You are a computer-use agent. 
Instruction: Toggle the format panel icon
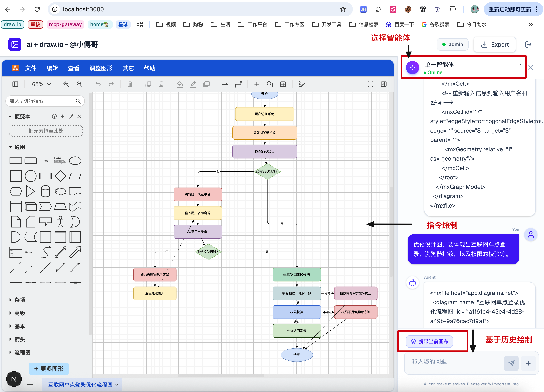pos(383,84)
